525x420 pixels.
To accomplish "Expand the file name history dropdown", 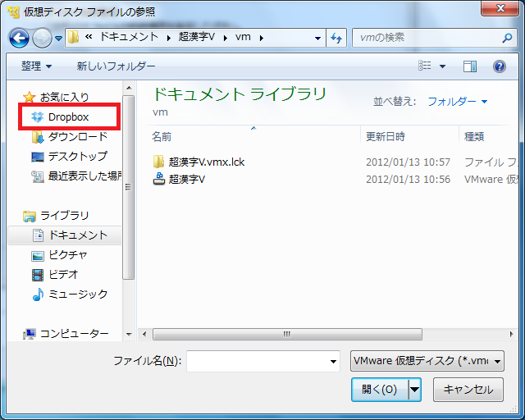I will 333,361.
